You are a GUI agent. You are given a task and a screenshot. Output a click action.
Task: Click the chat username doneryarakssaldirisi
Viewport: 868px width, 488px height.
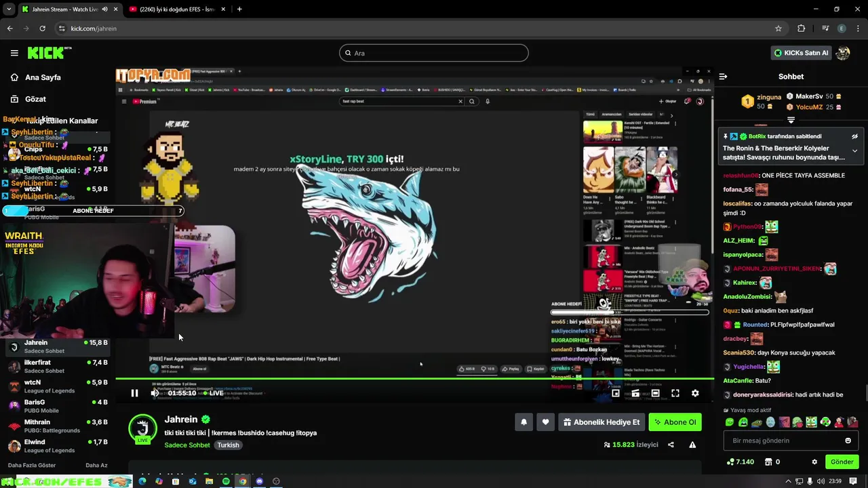pos(764,394)
